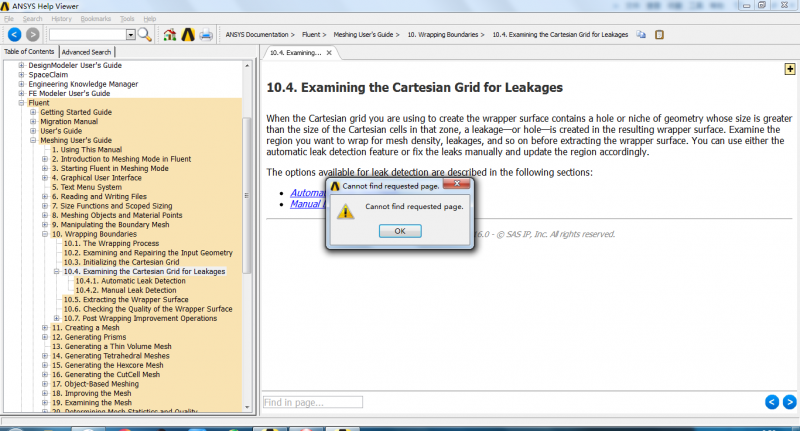The width and height of the screenshot is (800, 431).
Task: Select Migration Manual tree item
Action: [69, 121]
